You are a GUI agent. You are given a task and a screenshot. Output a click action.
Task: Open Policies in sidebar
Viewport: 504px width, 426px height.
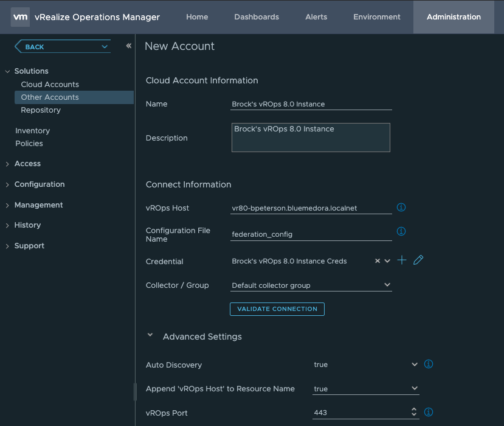pos(29,144)
